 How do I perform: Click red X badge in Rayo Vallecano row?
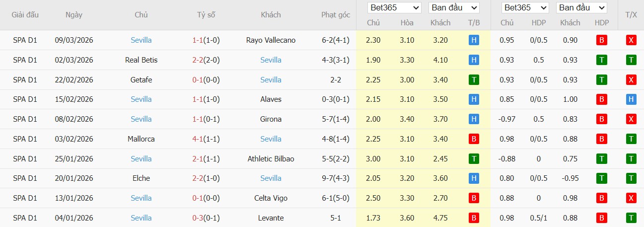click(x=631, y=40)
